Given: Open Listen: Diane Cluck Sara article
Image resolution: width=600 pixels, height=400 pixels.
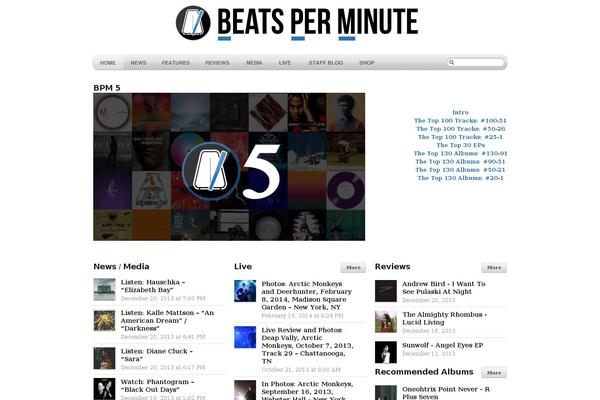Looking at the screenshot, I should pos(157,355).
